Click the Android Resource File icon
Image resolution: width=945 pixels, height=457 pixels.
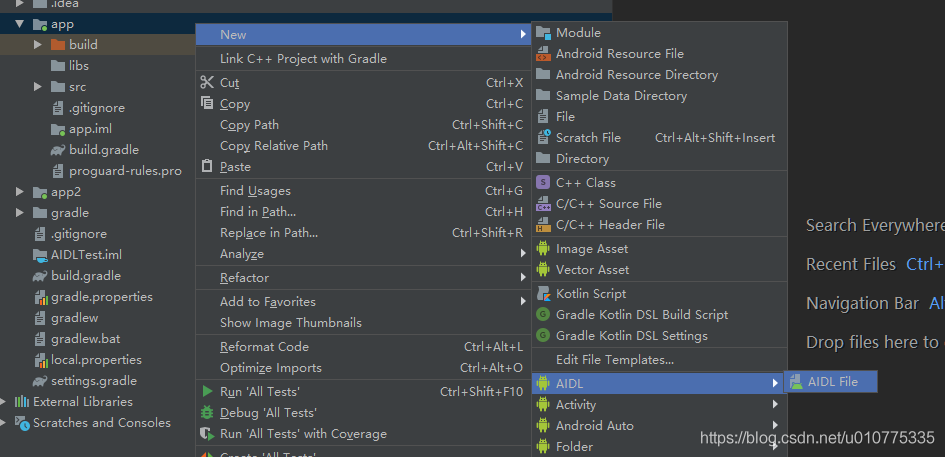pos(543,54)
